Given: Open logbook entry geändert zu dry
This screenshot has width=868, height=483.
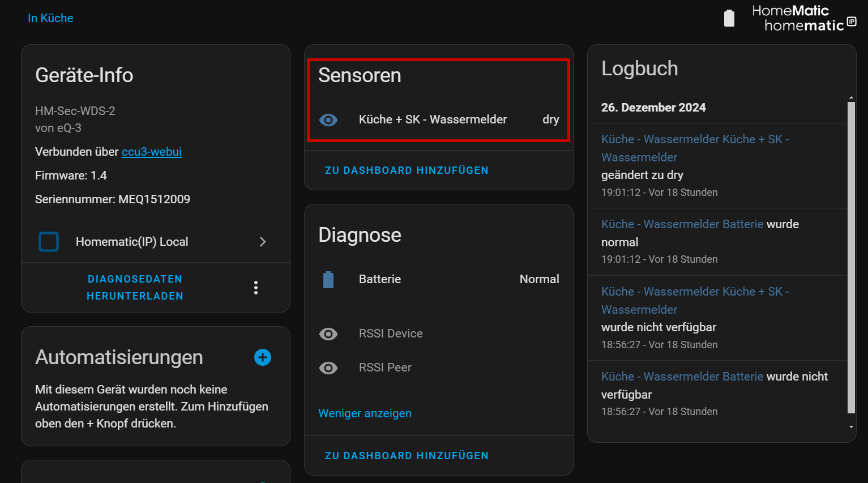Looking at the screenshot, I should pyautogui.click(x=717, y=166).
